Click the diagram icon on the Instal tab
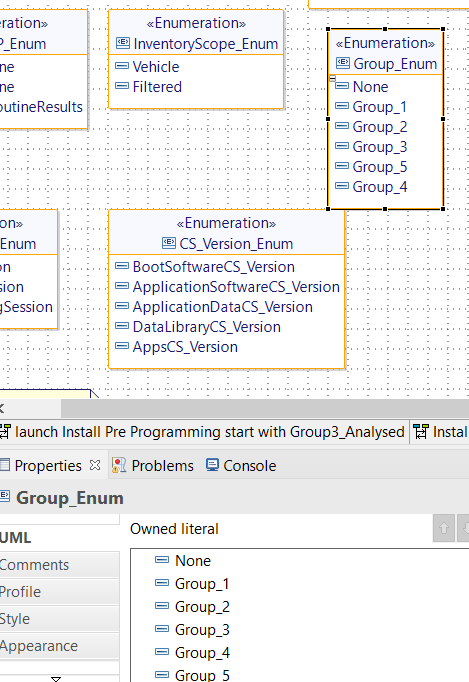The width and height of the screenshot is (469, 682). [x=421, y=431]
